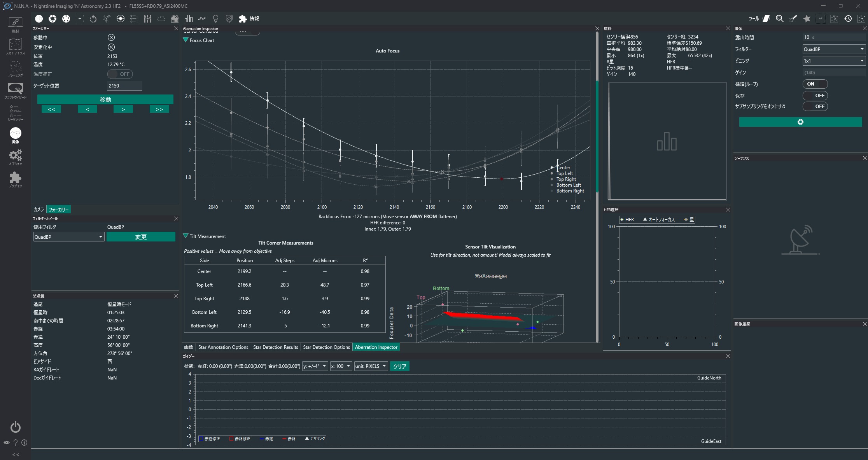Switch to the 画像 tab
868x460 pixels.
(x=189, y=347)
